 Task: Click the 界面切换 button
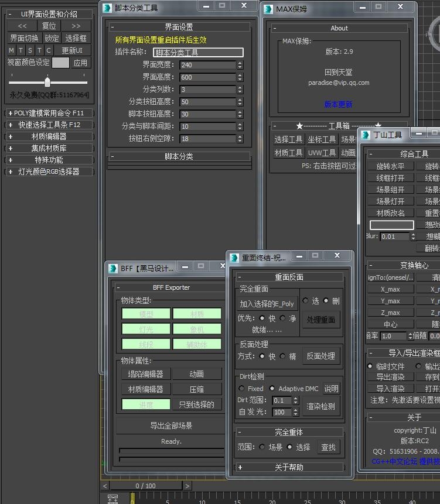[25, 38]
